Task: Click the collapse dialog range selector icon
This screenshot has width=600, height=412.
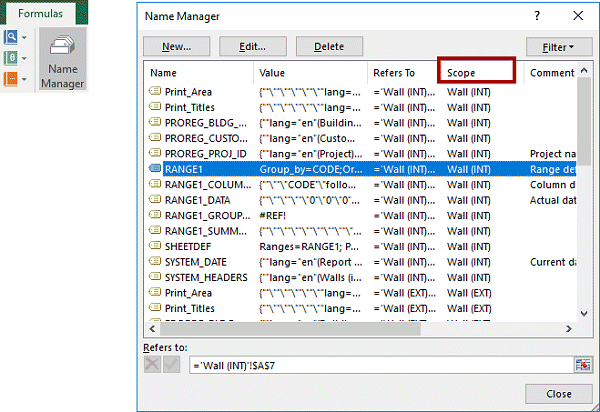Action: (581, 363)
